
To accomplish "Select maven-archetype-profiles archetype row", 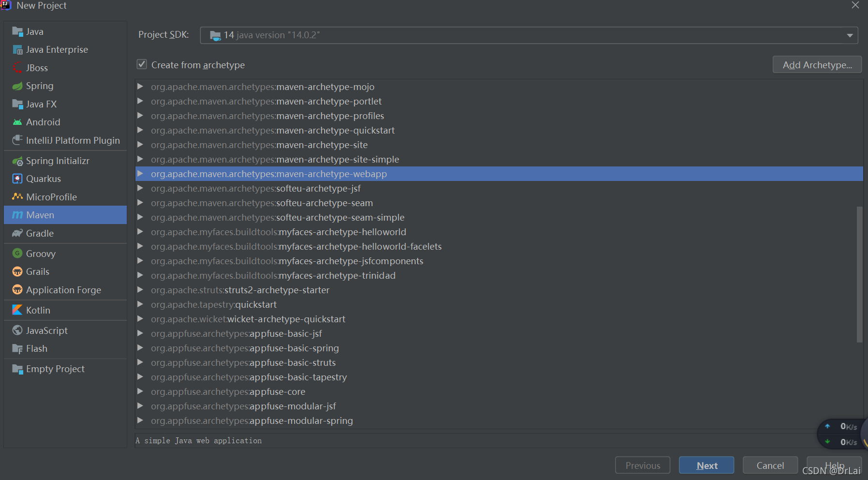I will pos(499,116).
